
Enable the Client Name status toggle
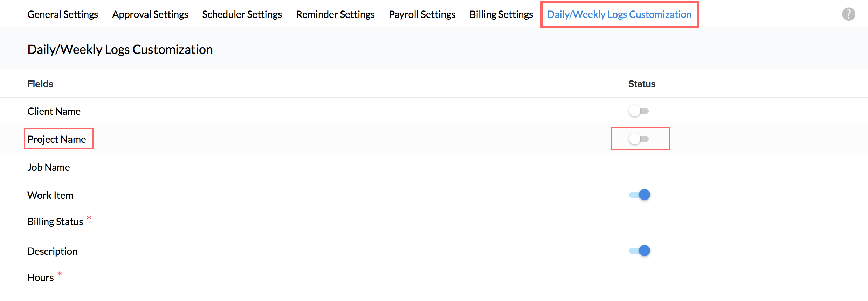639,111
